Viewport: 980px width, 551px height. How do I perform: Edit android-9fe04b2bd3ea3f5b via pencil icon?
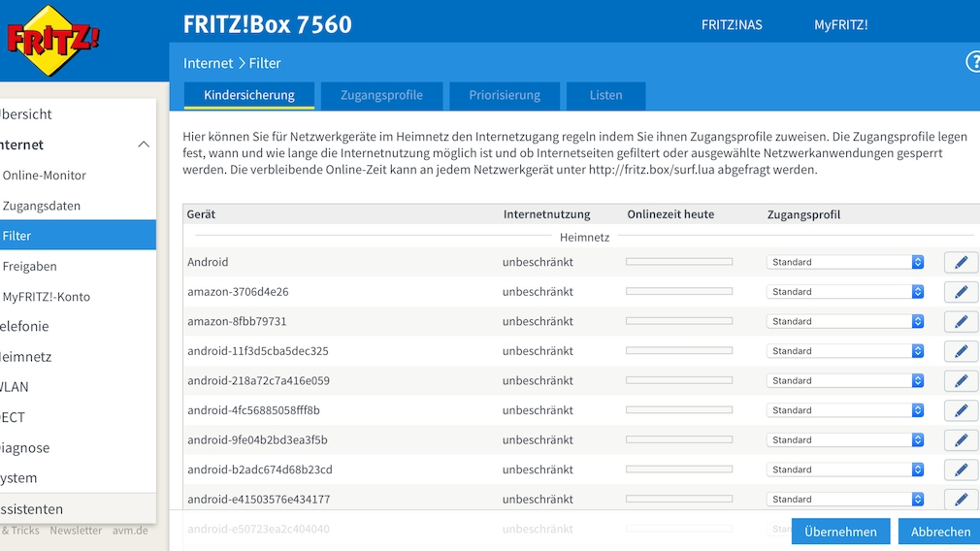click(961, 440)
